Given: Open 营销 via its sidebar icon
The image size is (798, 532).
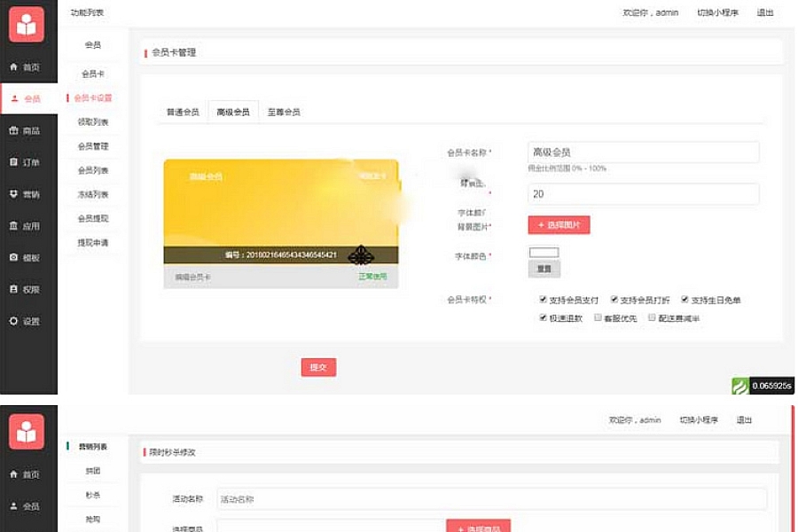Looking at the screenshot, I should pyautogui.click(x=13, y=194).
